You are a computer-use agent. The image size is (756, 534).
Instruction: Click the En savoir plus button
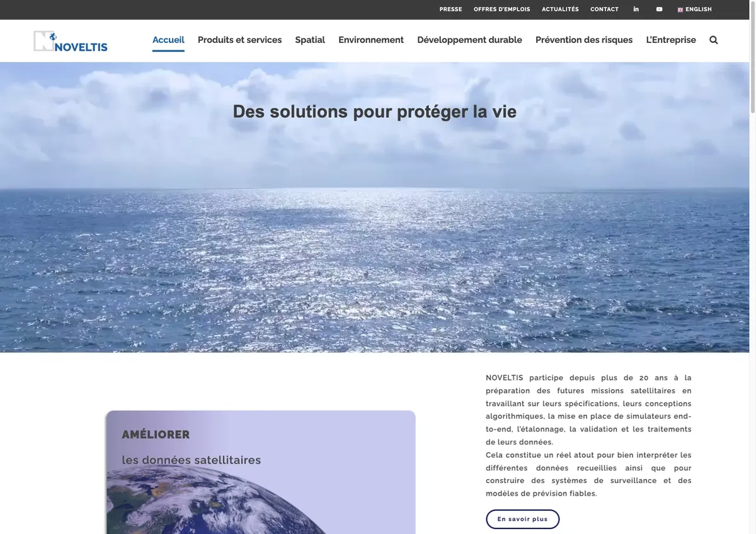pos(522,519)
